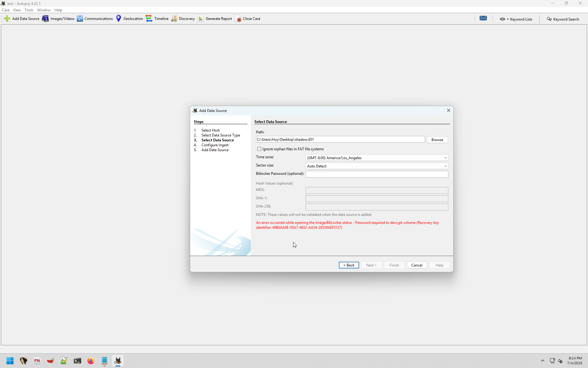The width and height of the screenshot is (588, 368).
Task: Click the Discovery toolbar icon
Action: (x=174, y=19)
